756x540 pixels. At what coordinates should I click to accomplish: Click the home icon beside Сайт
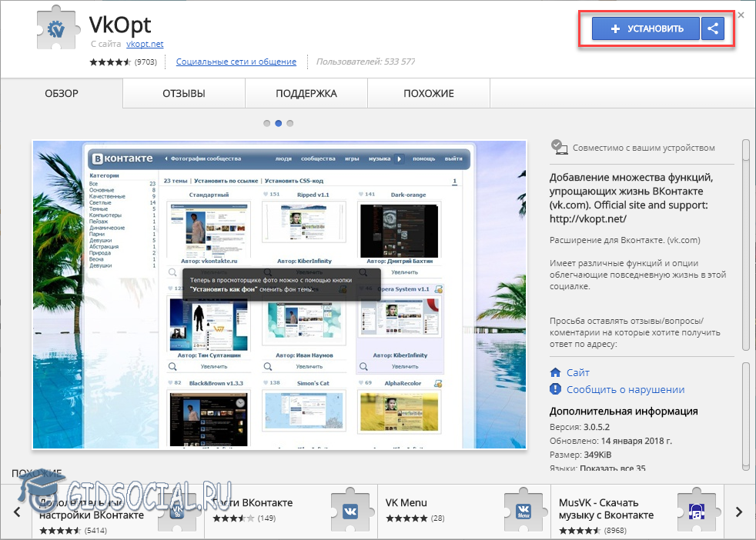coord(556,372)
